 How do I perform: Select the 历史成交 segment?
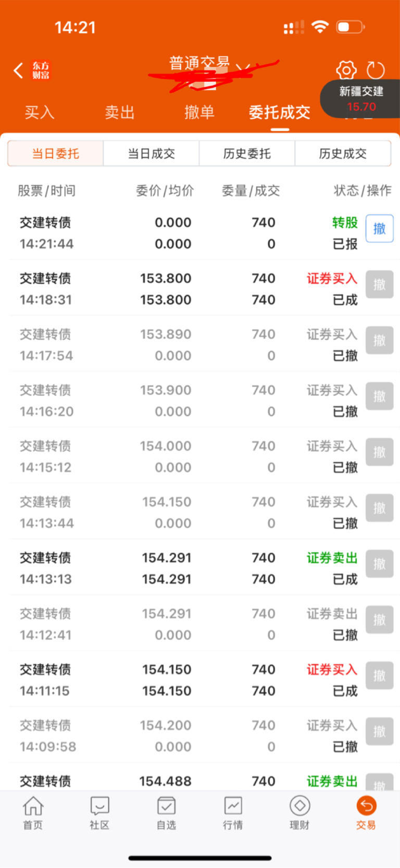[x=343, y=154]
